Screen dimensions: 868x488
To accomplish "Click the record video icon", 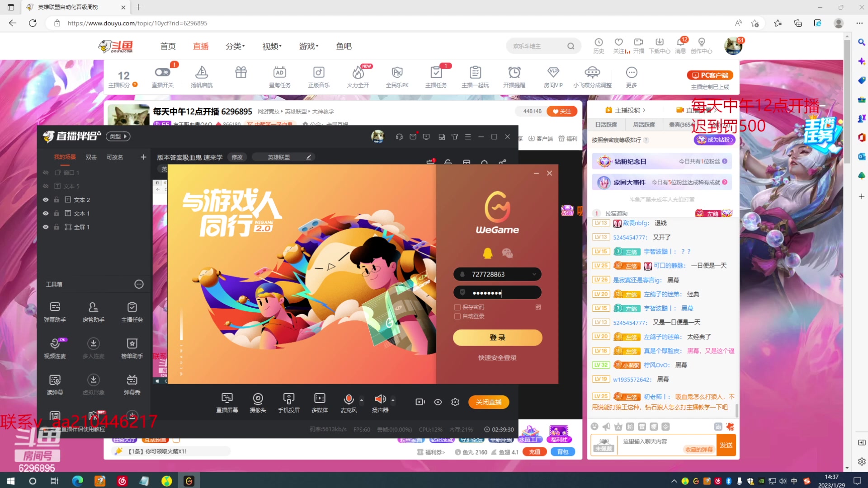I will tap(420, 402).
